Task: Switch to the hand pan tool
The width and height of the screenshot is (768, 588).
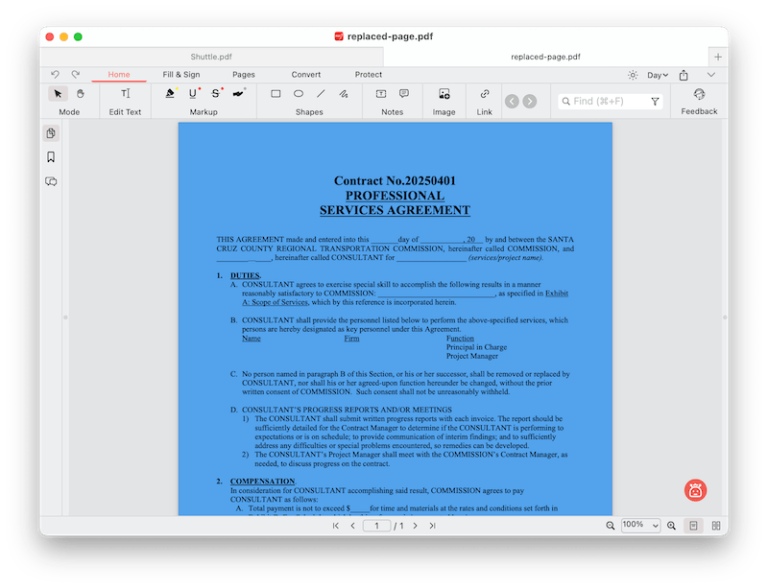Action: click(x=80, y=94)
